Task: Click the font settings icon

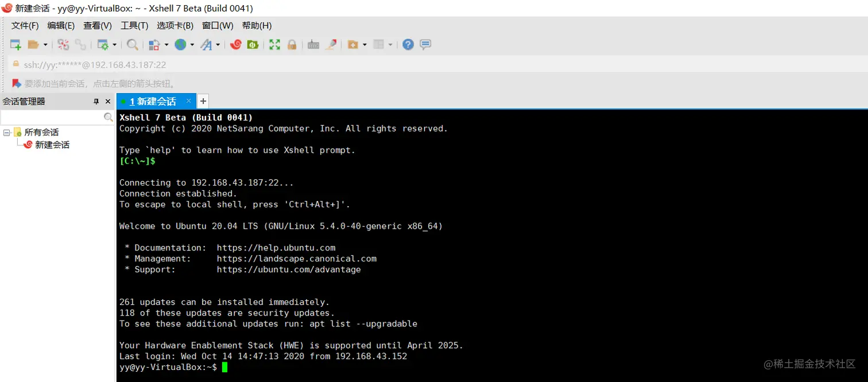Action: click(x=206, y=44)
